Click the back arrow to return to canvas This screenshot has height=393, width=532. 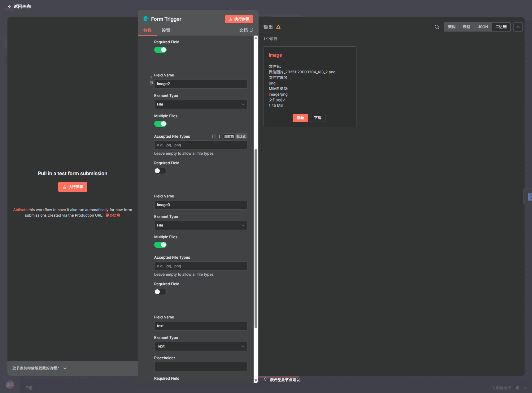tap(9, 6)
